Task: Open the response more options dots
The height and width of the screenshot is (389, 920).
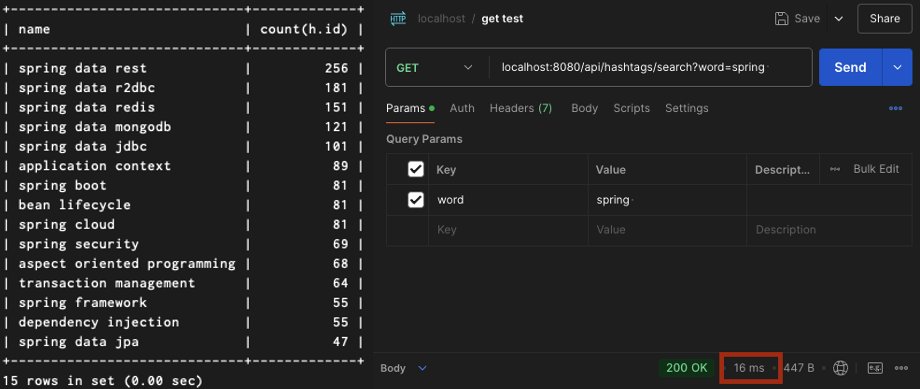Action: click(901, 368)
